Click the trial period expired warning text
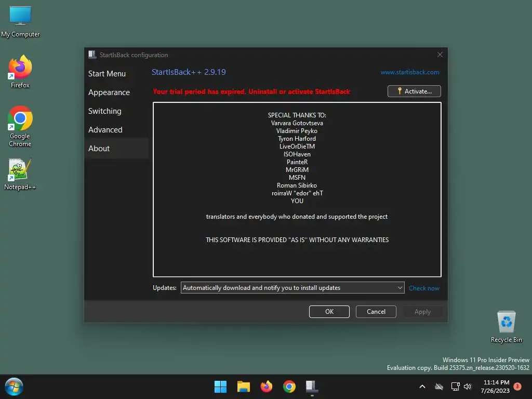This screenshot has height=399, width=532. (251, 91)
